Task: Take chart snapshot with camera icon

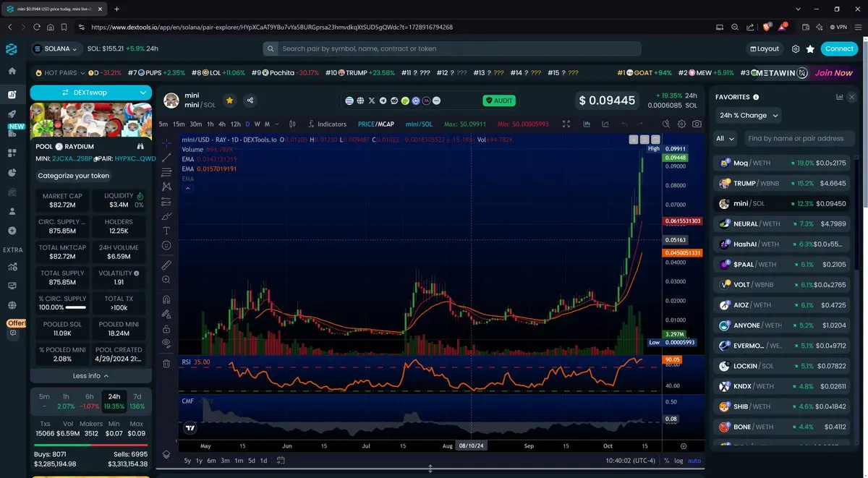Action: point(697,124)
